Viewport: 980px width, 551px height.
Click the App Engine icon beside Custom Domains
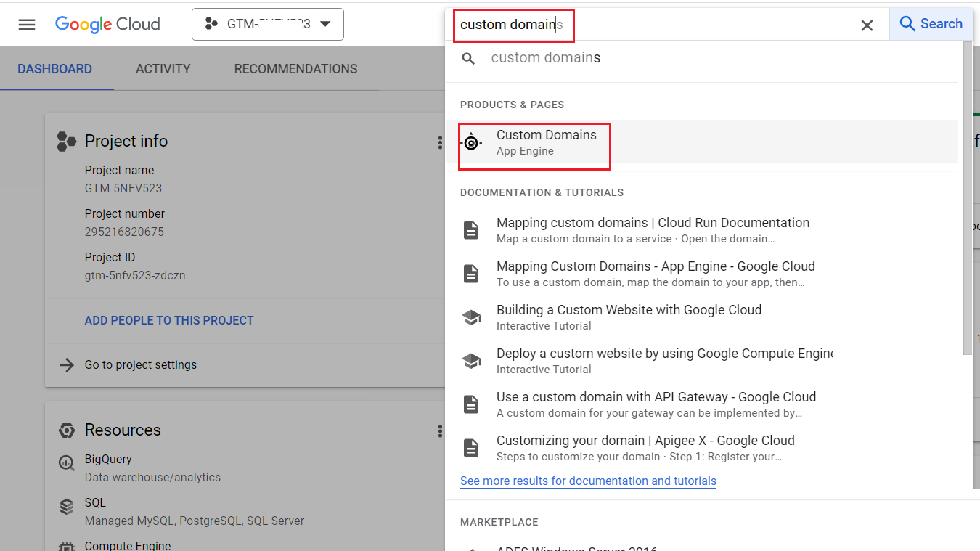pyautogui.click(x=471, y=142)
